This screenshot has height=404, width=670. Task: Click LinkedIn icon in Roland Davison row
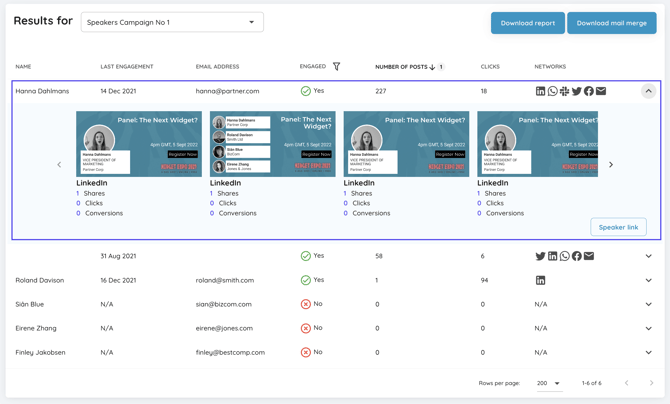pos(541,280)
